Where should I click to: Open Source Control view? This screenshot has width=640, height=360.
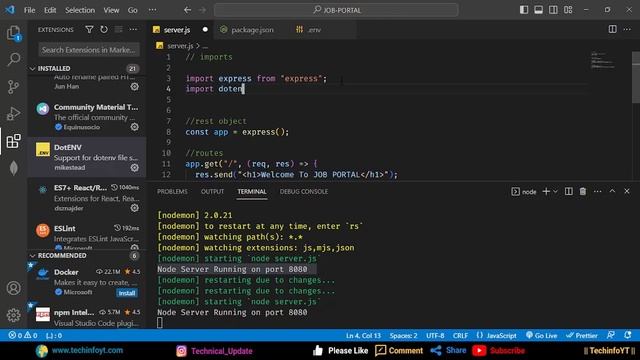coord(13,87)
